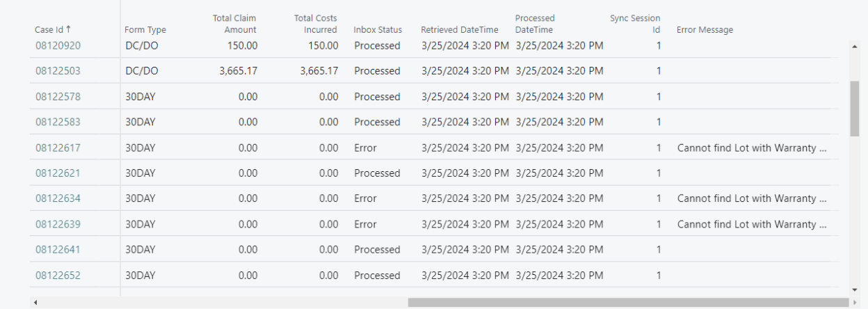Open case link 08122503
The image size is (868, 309).
[58, 71]
